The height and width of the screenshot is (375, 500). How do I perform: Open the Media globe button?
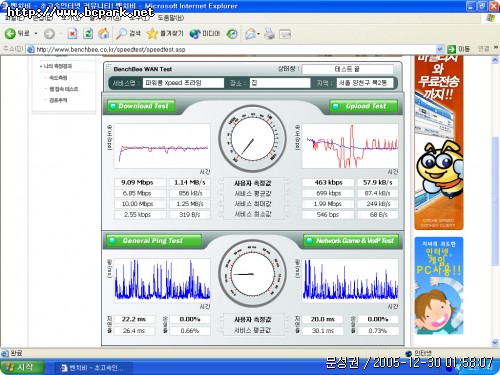[205, 33]
